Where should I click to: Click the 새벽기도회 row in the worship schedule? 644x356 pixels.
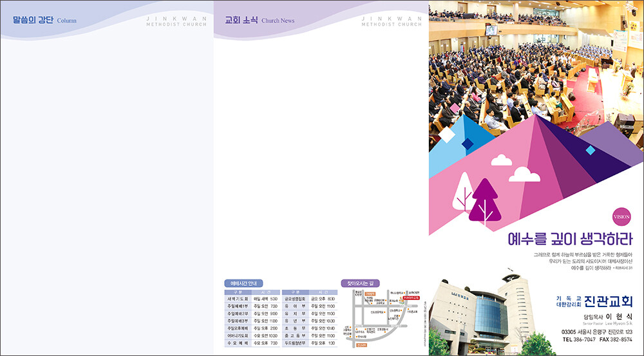[x=251, y=299]
